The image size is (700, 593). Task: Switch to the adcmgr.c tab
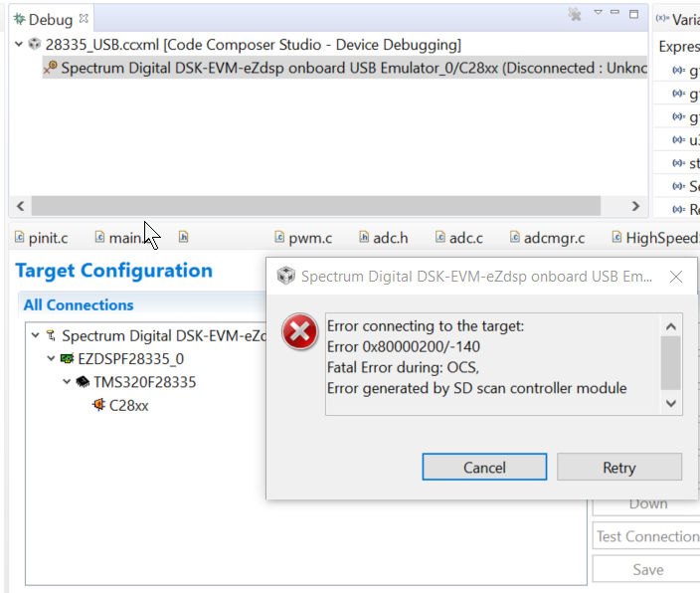(547, 238)
